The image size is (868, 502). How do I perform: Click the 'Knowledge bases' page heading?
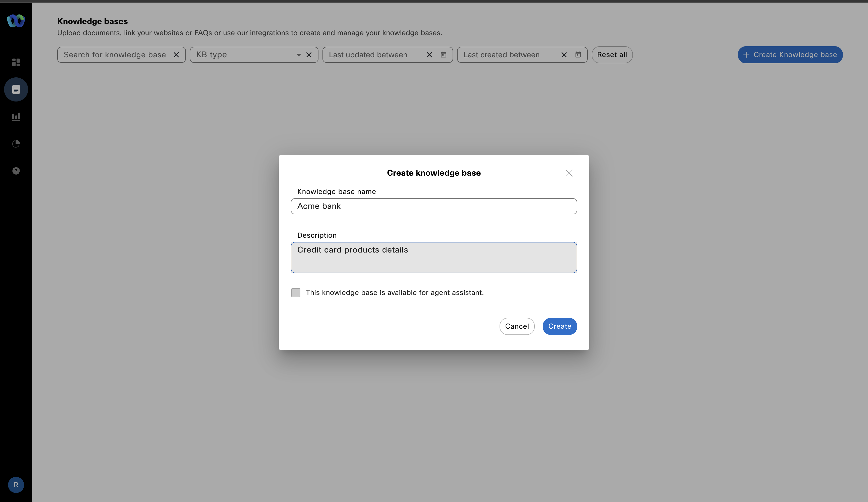coord(92,21)
